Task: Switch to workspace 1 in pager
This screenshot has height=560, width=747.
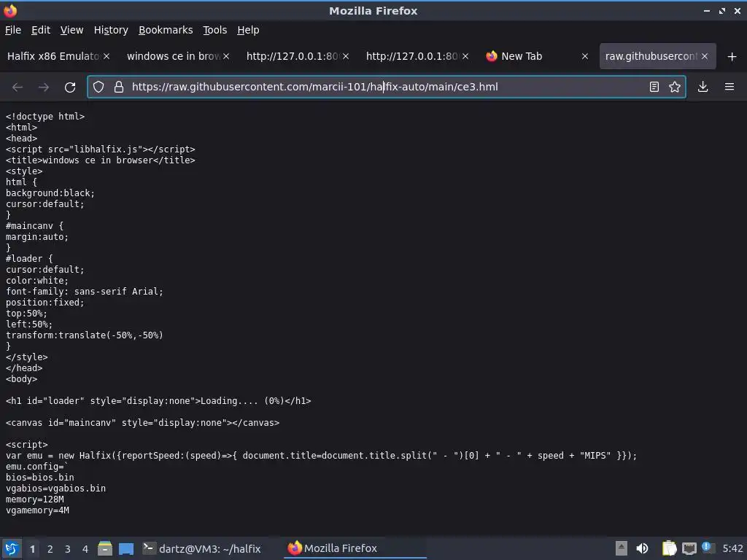Action: (32, 549)
